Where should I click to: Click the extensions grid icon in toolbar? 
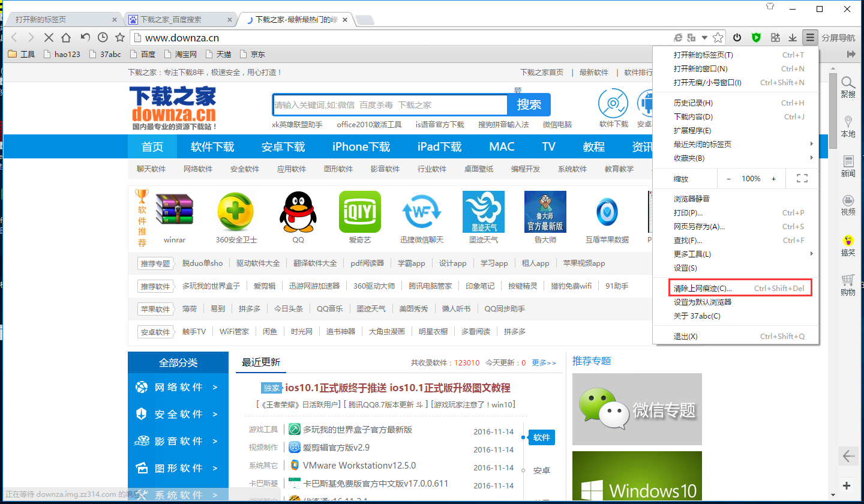tap(775, 38)
